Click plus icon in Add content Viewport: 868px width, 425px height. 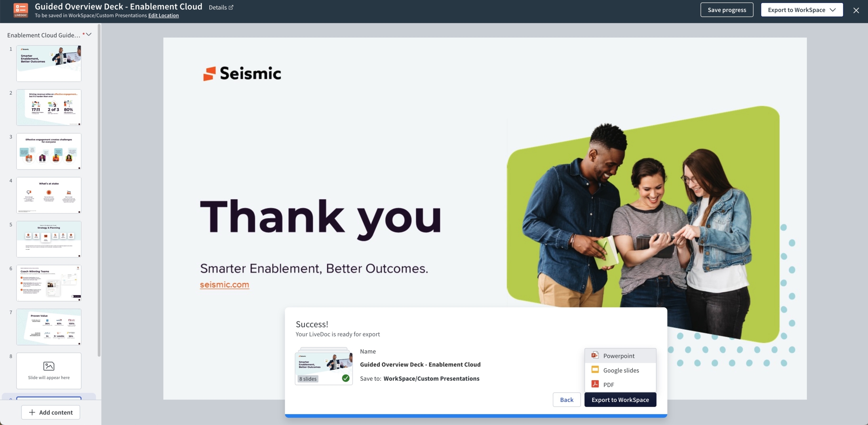tap(32, 412)
